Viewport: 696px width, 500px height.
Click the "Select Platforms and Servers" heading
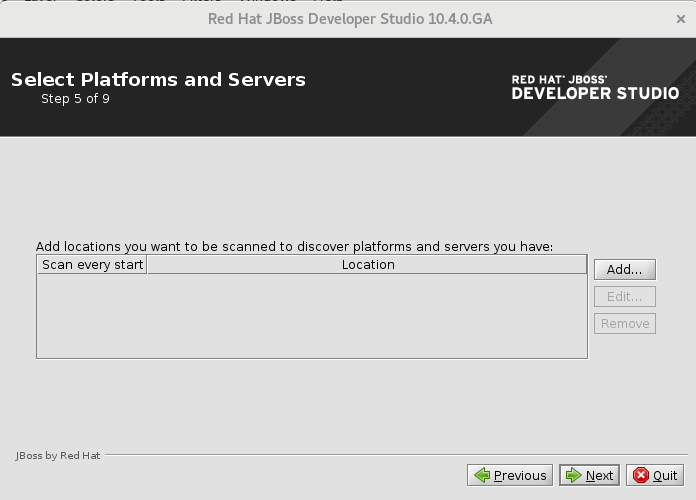pos(158,80)
